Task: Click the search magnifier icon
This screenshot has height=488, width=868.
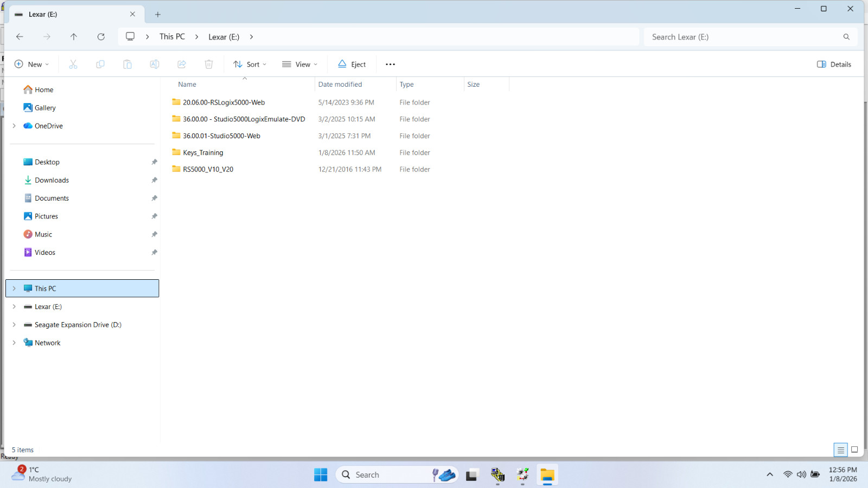Action: (x=846, y=37)
